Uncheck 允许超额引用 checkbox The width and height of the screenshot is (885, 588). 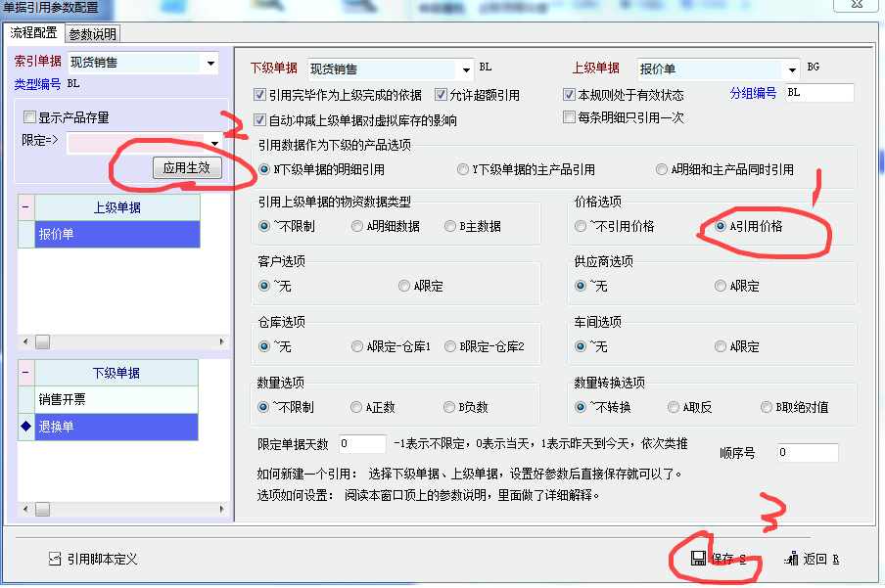(441, 95)
